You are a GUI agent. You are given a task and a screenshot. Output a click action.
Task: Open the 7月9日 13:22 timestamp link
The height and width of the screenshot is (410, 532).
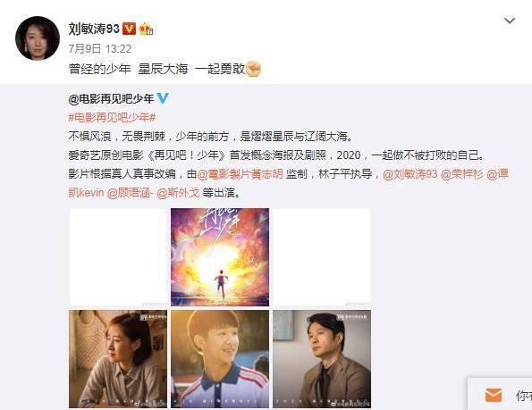(x=100, y=49)
